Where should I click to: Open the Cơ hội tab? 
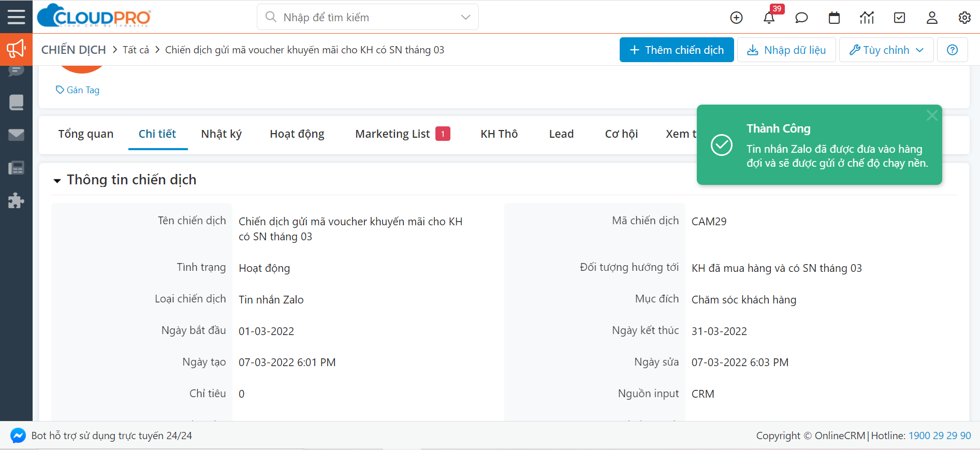[x=621, y=134]
